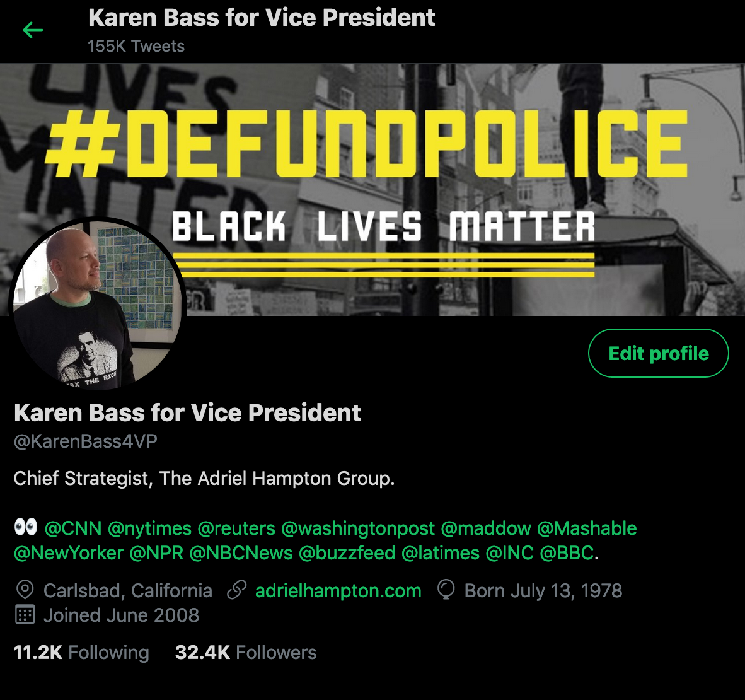View the 11.2K Following list
745x700 pixels.
tap(81, 653)
